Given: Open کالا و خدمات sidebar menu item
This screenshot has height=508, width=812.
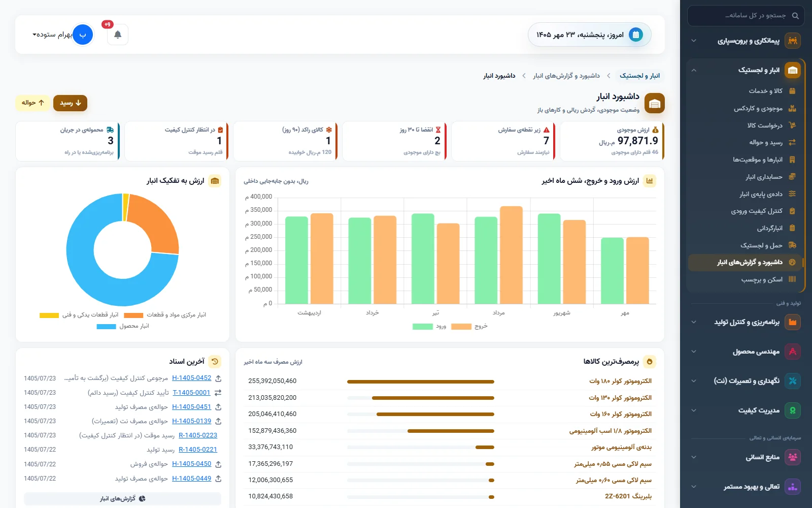Looking at the screenshot, I should point(745,91).
